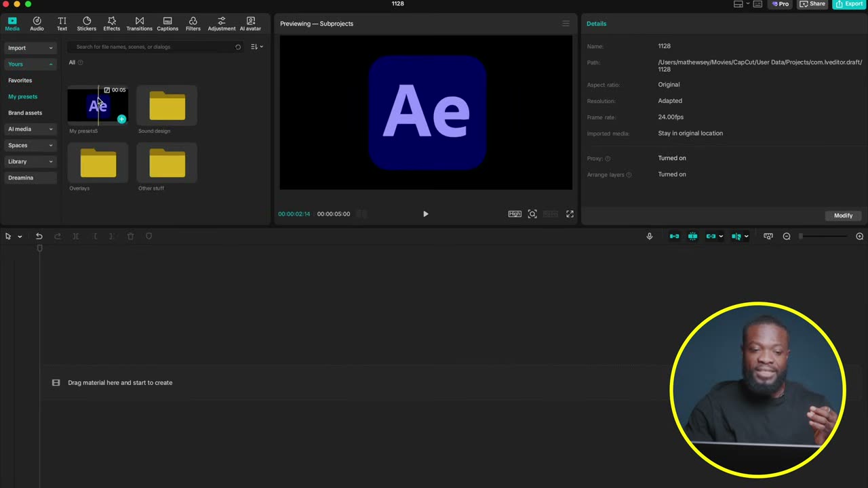Open the Other stuff folder
Image resolution: width=868 pixels, height=488 pixels.
tap(167, 163)
